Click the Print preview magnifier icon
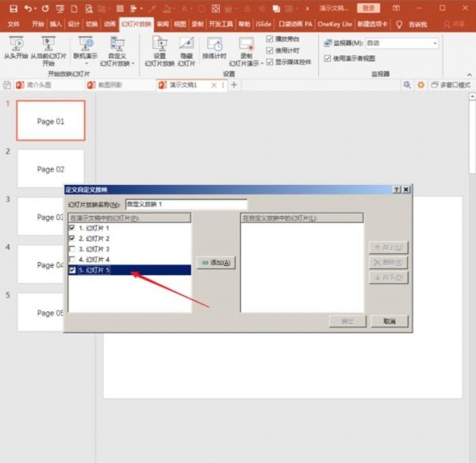 [x=89, y=9]
